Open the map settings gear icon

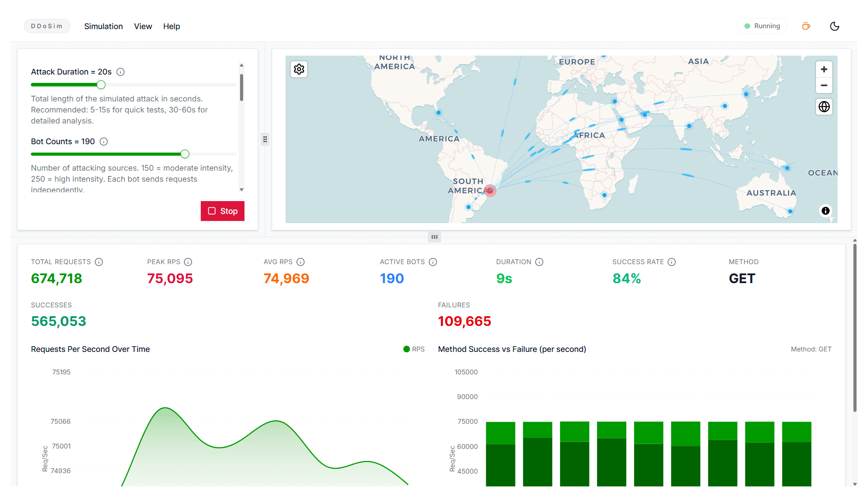click(x=299, y=69)
